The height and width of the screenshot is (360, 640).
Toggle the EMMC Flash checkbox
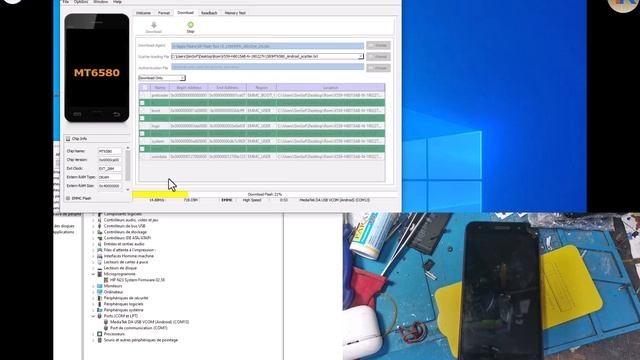[x=68, y=198]
